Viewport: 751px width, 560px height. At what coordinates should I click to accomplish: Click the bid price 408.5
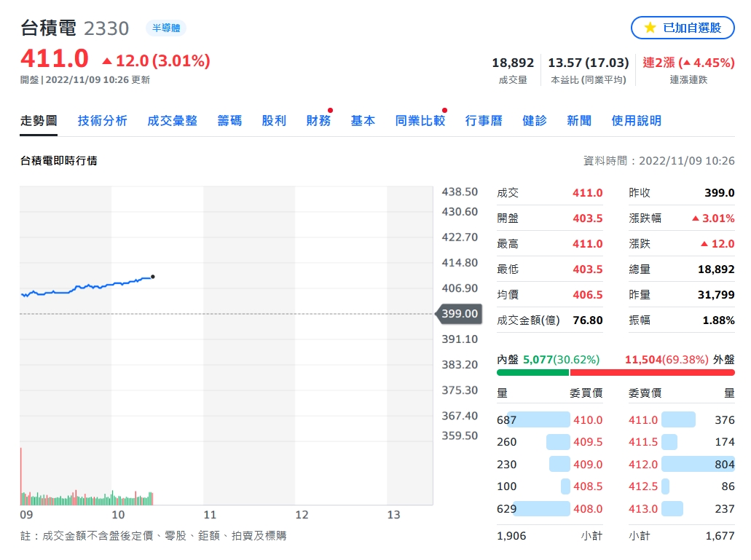[588, 486]
